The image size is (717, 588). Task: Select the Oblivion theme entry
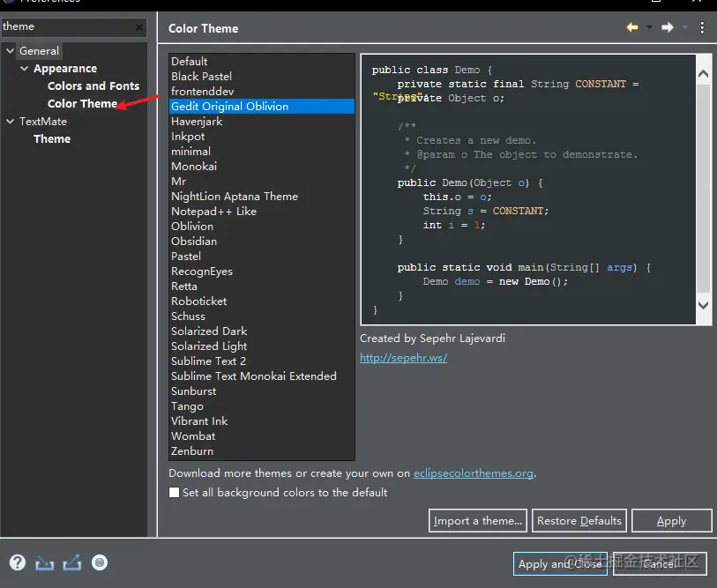[262, 227]
